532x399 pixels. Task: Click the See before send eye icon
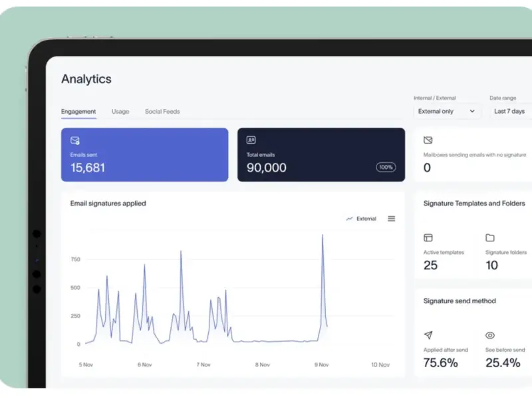tap(490, 335)
